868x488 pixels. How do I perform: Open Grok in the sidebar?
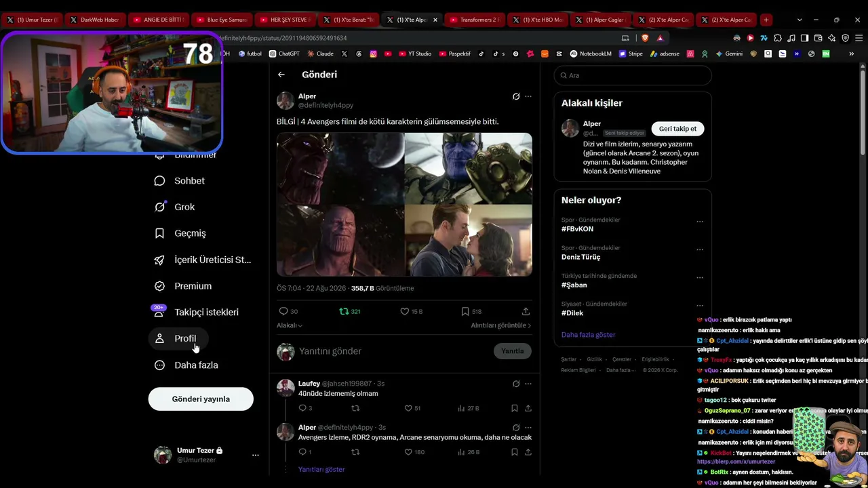[175, 207]
